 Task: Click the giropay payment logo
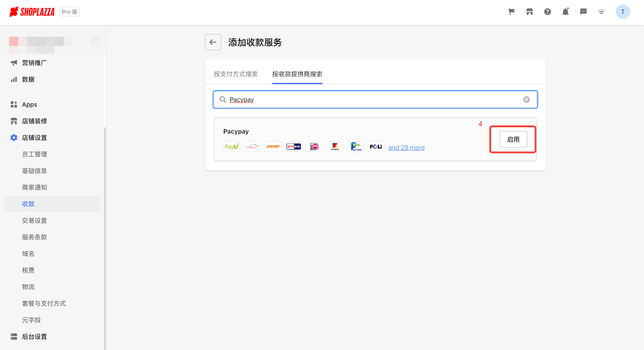(294, 146)
